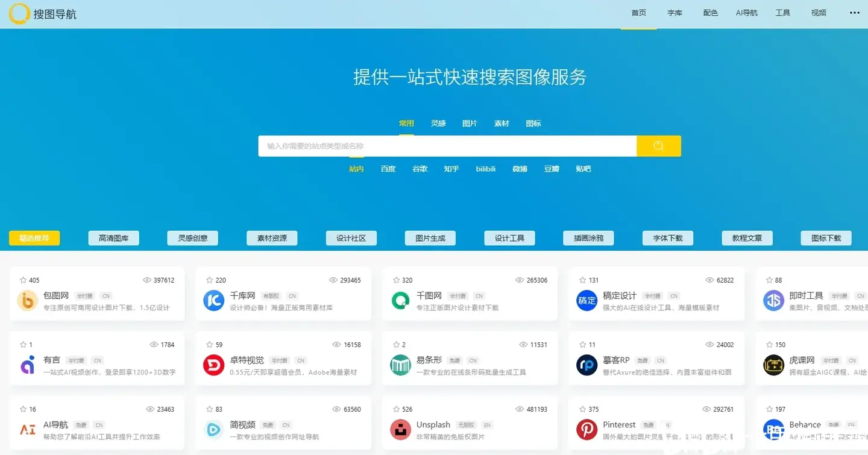
Task: Choose bilibili as search engine
Action: click(486, 169)
